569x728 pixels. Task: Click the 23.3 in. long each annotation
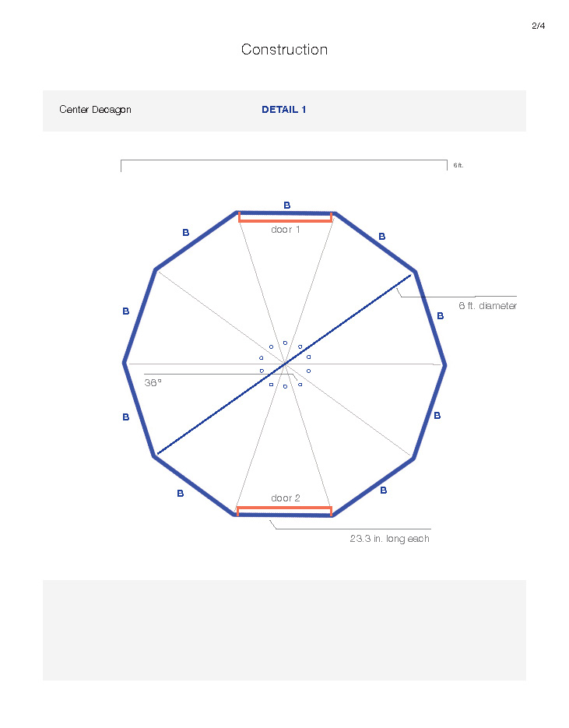click(x=389, y=539)
